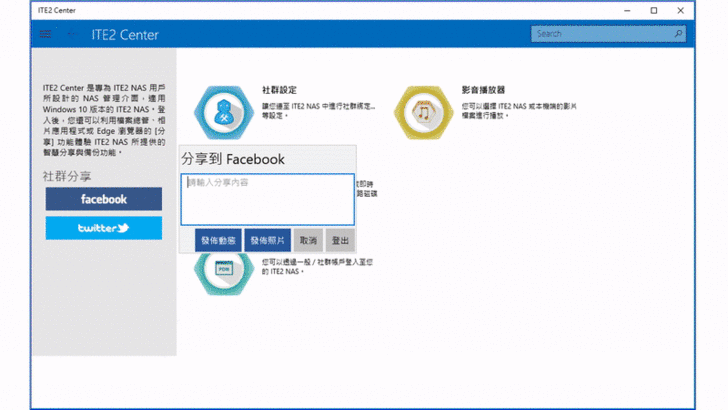Open the hamburger menu in header
728x410 pixels.
click(46, 34)
